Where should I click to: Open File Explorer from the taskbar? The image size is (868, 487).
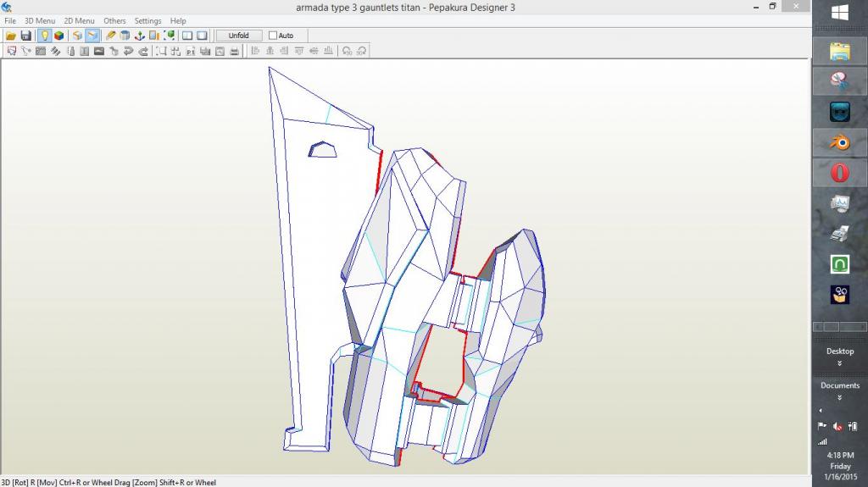pyautogui.click(x=840, y=52)
